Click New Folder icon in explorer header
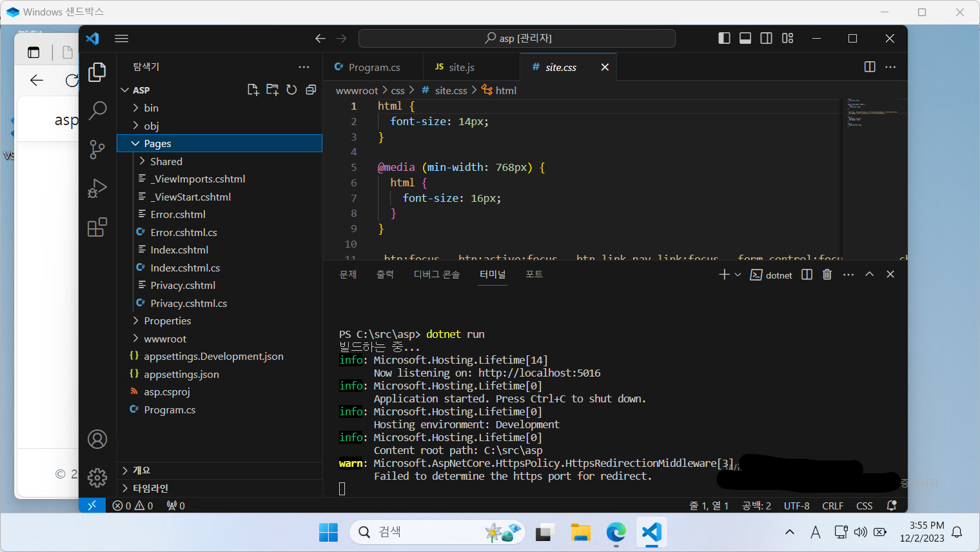The image size is (980, 552). click(x=273, y=90)
